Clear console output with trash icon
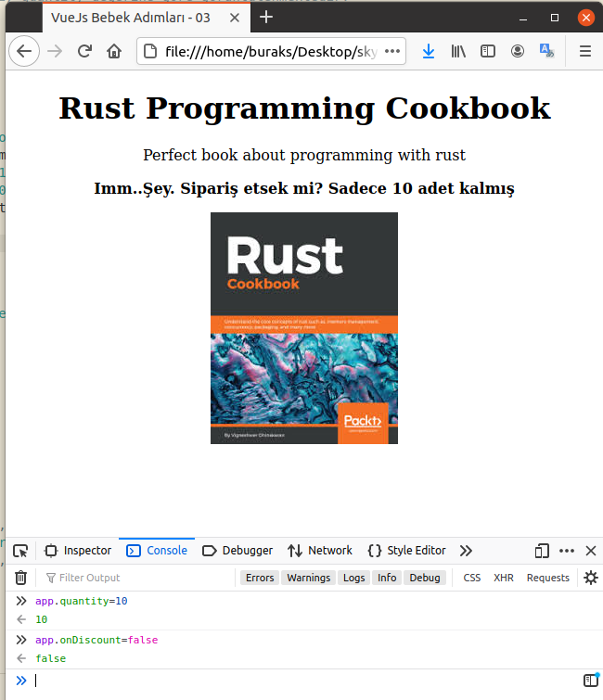This screenshot has width=603, height=700. [x=20, y=578]
